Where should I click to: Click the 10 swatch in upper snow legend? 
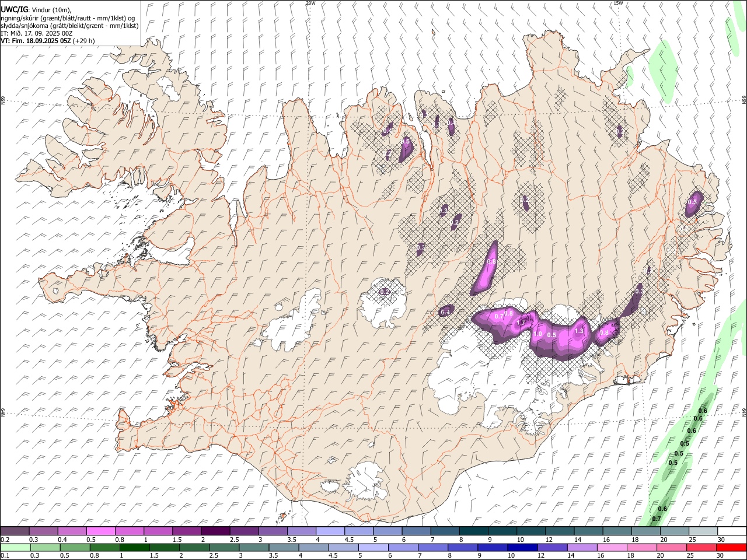[x=530, y=531]
